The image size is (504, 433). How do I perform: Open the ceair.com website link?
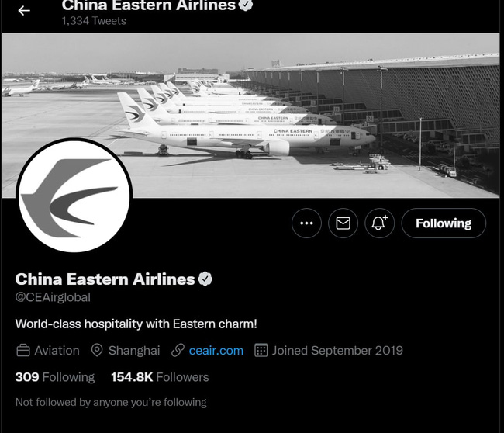[x=216, y=350]
